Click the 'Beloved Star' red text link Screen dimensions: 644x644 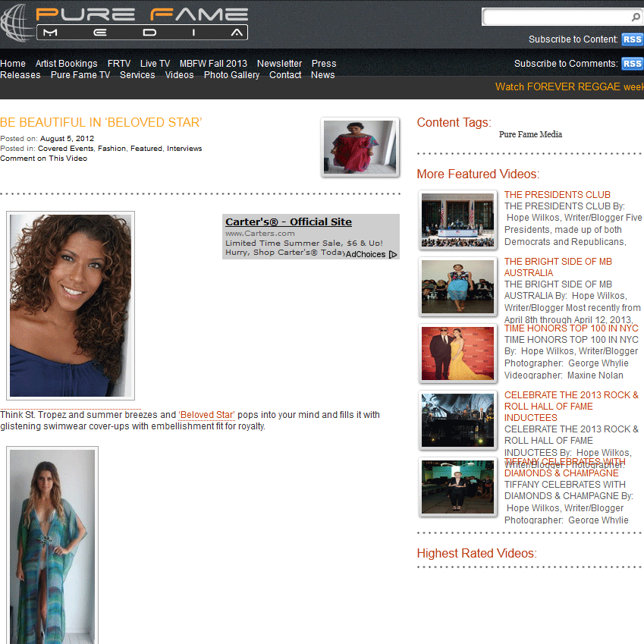coord(206,415)
